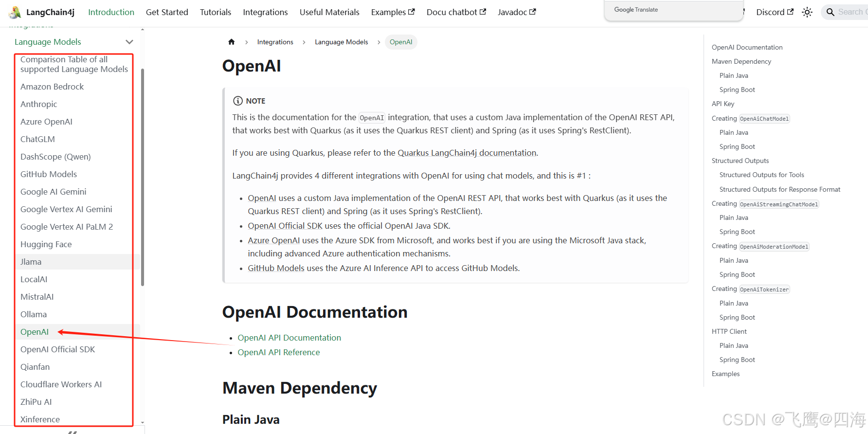The image size is (868, 434).
Task: Open OpenAI API Documentation link
Action: click(289, 338)
